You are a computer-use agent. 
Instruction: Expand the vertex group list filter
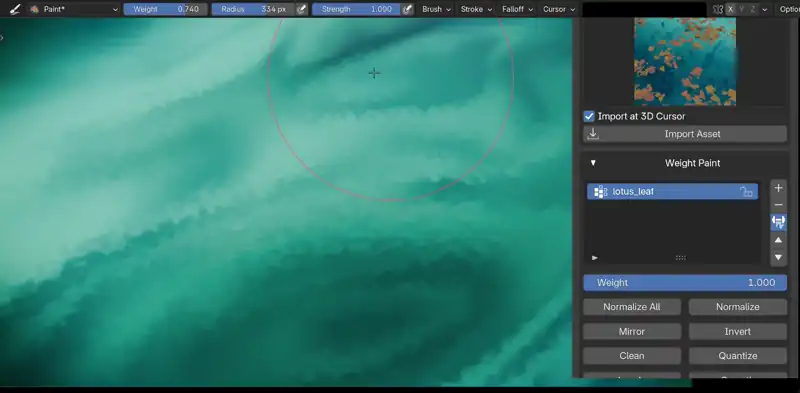594,258
